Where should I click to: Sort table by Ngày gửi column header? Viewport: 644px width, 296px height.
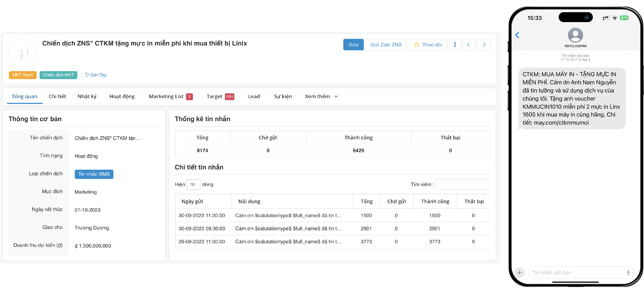(x=192, y=201)
